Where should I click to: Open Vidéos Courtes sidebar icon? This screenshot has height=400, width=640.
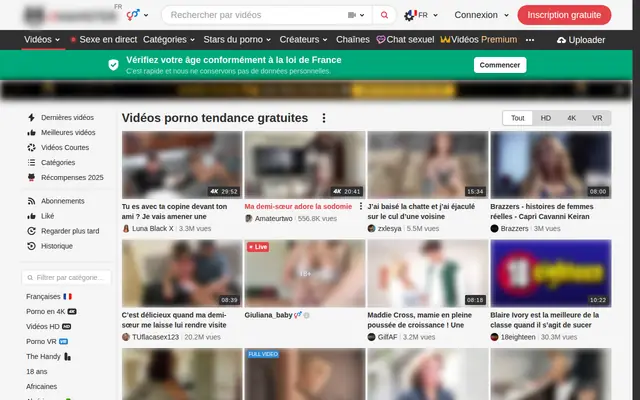[31, 147]
